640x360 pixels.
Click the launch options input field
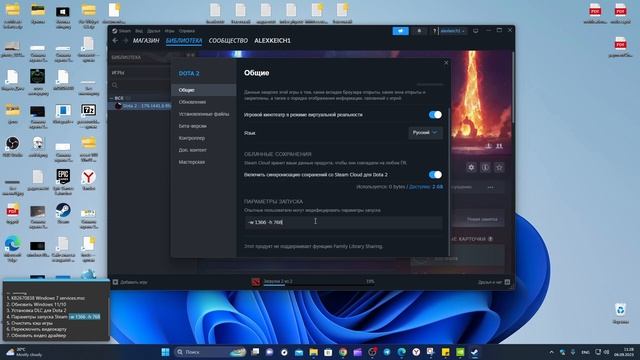[x=343, y=222]
